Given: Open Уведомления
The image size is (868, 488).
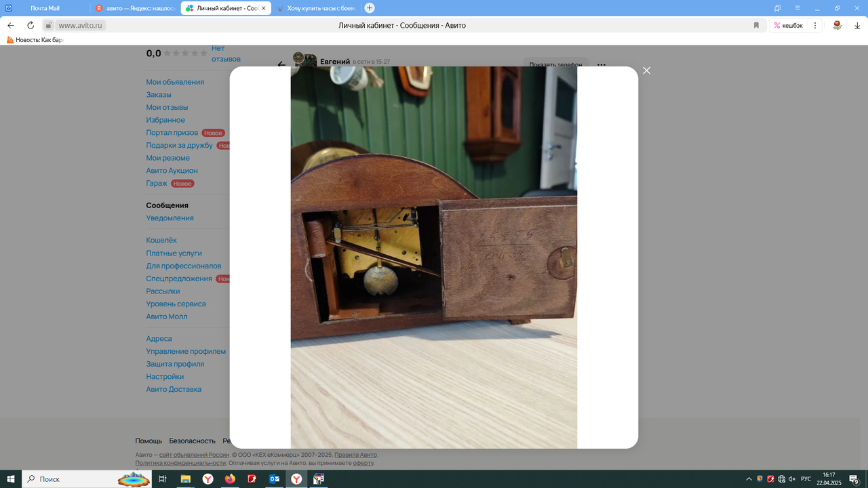Looking at the screenshot, I should 170,218.
